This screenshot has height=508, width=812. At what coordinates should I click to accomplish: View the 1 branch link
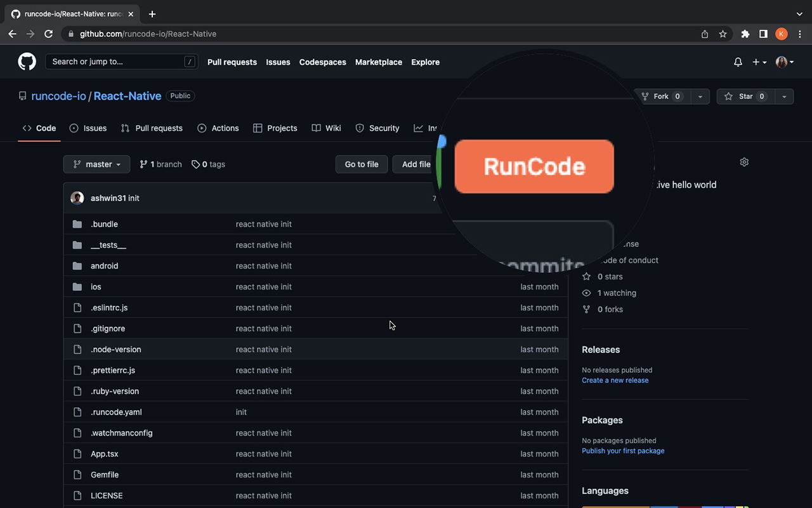pyautogui.click(x=160, y=164)
